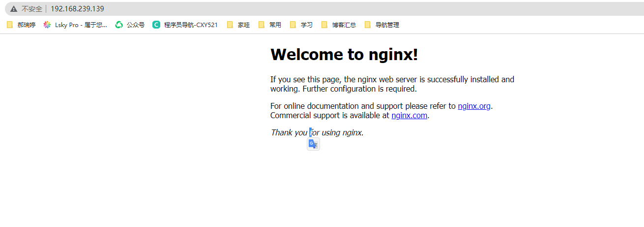This screenshot has width=644, height=227.
Task: Click the 不安全 security label
Action: (x=31, y=9)
